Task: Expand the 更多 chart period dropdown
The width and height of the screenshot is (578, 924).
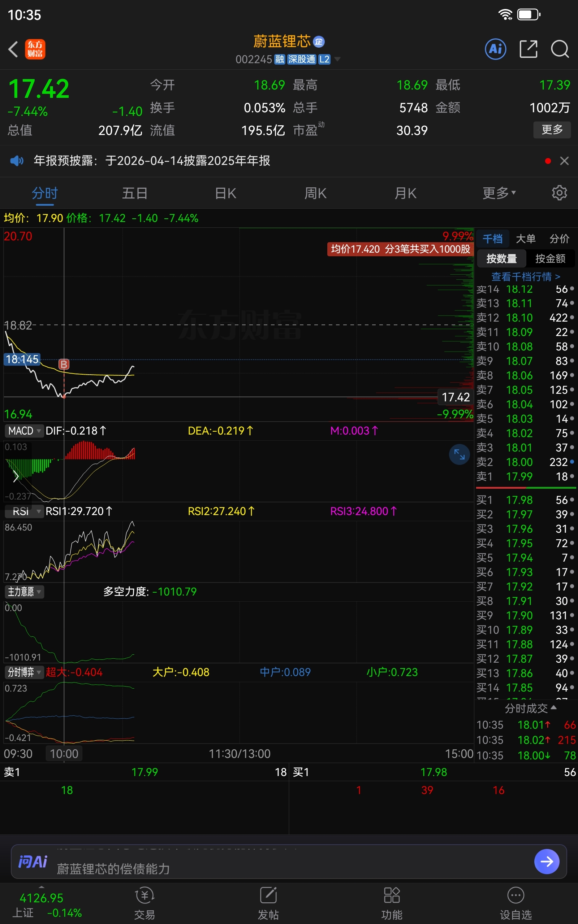Action: [499, 193]
